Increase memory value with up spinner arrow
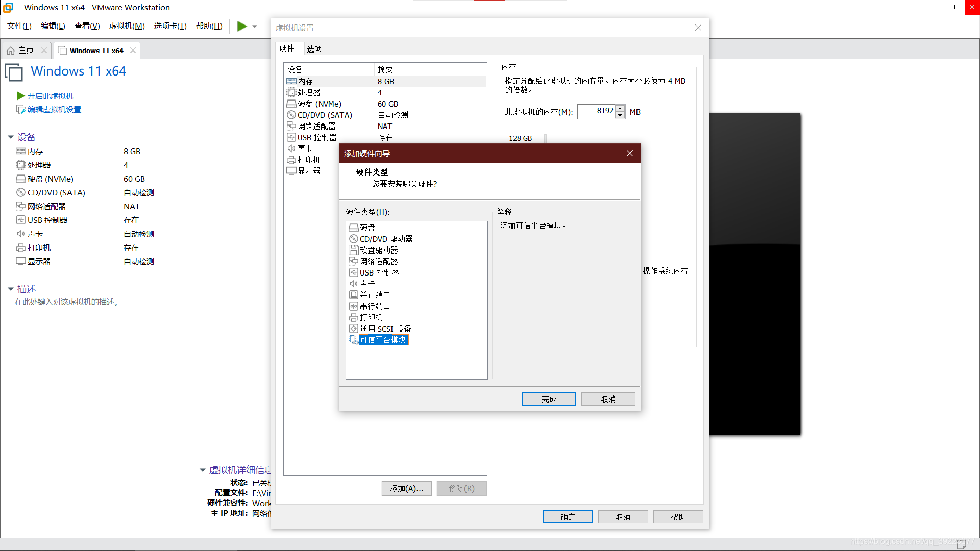 (x=620, y=109)
